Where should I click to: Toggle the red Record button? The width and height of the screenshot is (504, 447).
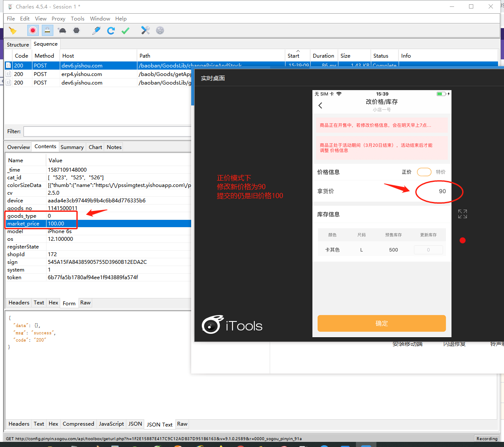[x=32, y=31]
